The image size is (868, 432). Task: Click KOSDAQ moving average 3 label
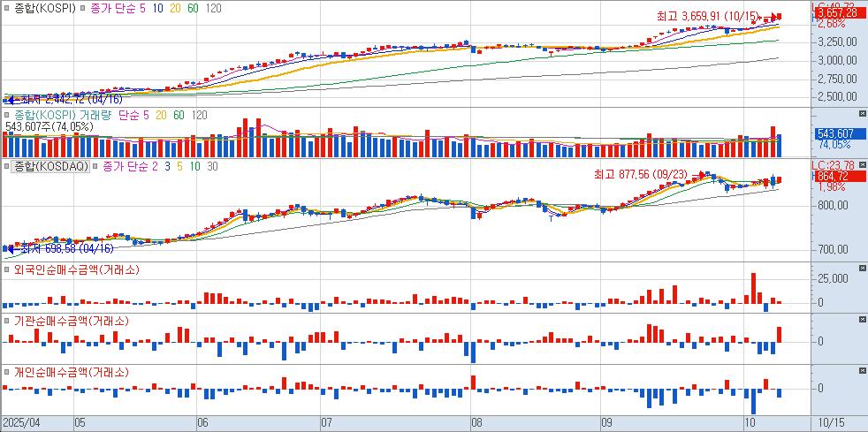click(168, 166)
